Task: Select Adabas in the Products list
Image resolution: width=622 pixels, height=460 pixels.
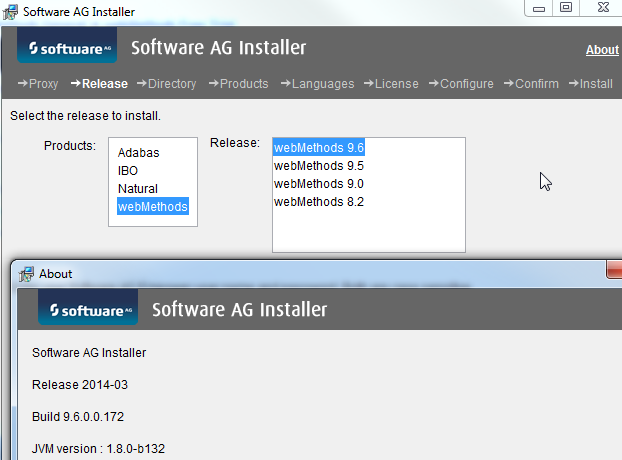Action: pos(138,153)
